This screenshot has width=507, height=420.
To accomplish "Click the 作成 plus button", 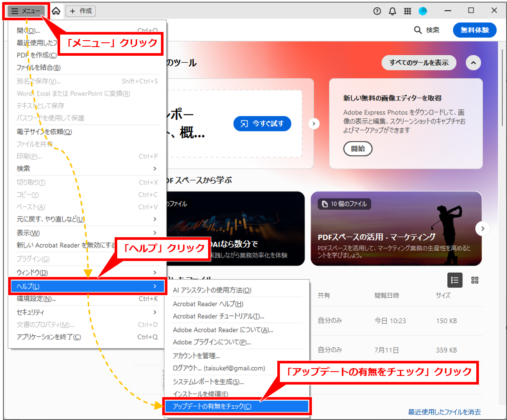I will (81, 11).
